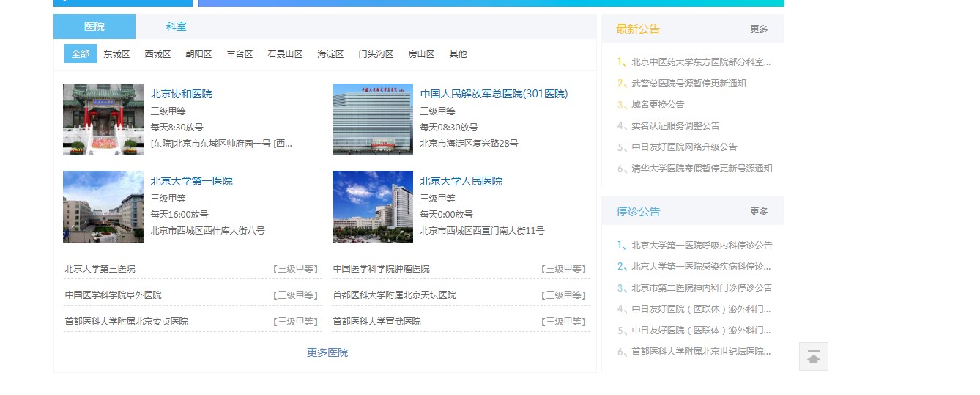The height and width of the screenshot is (395, 980).
Task: Open fourth 停诊公告 item 中日友好医院泌外科
Action: click(x=701, y=309)
